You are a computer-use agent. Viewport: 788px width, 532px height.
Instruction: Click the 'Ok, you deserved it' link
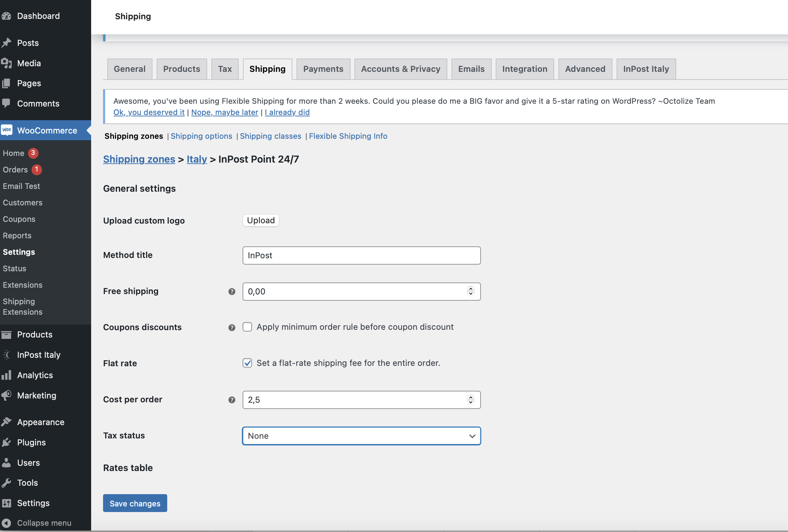[x=149, y=112]
